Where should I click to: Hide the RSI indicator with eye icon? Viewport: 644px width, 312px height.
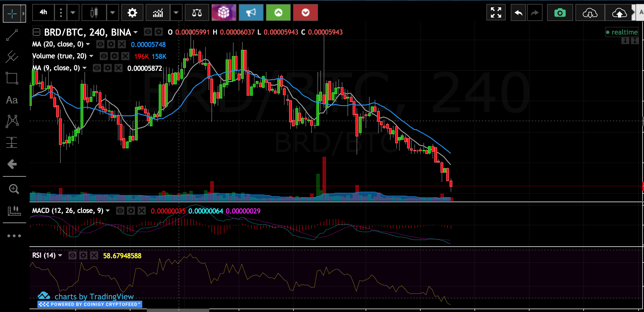click(x=73, y=256)
